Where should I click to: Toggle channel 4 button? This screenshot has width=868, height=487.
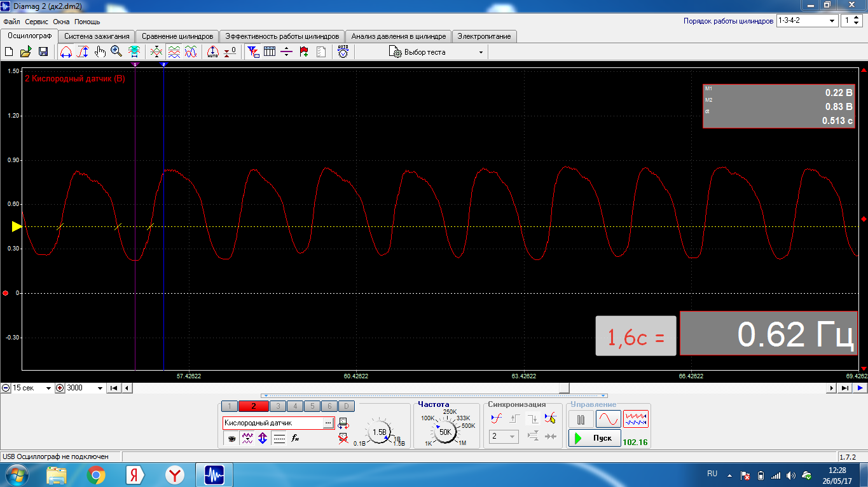[295, 406]
